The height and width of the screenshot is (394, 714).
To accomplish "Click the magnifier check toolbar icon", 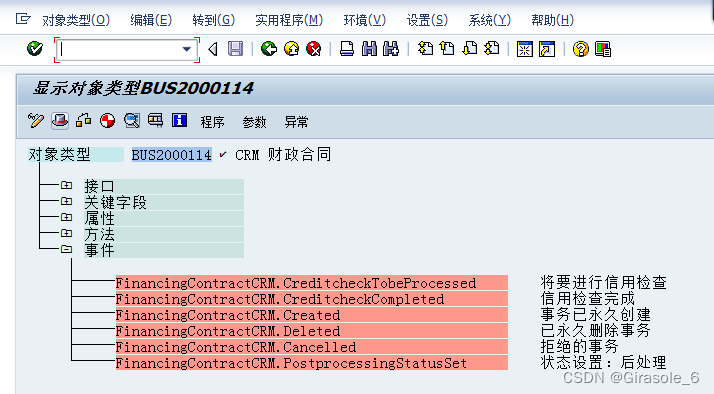I will click(132, 121).
